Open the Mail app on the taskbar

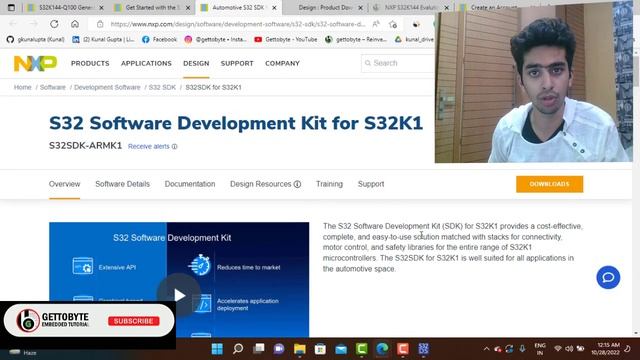point(341,349)
